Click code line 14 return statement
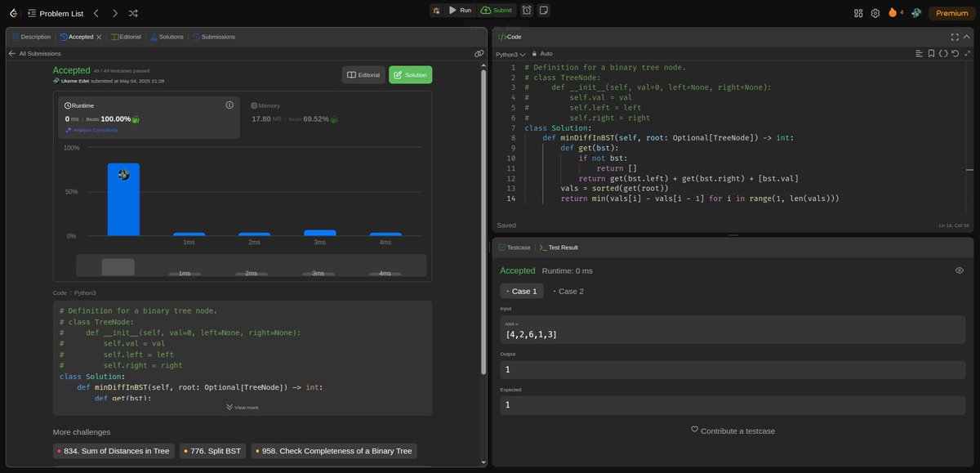980x473 pixels. (x=700, y=199)
